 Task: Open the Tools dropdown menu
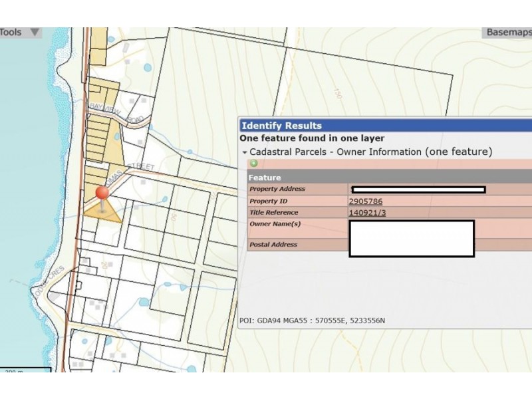pyautogui.click(x=21, y=33)
